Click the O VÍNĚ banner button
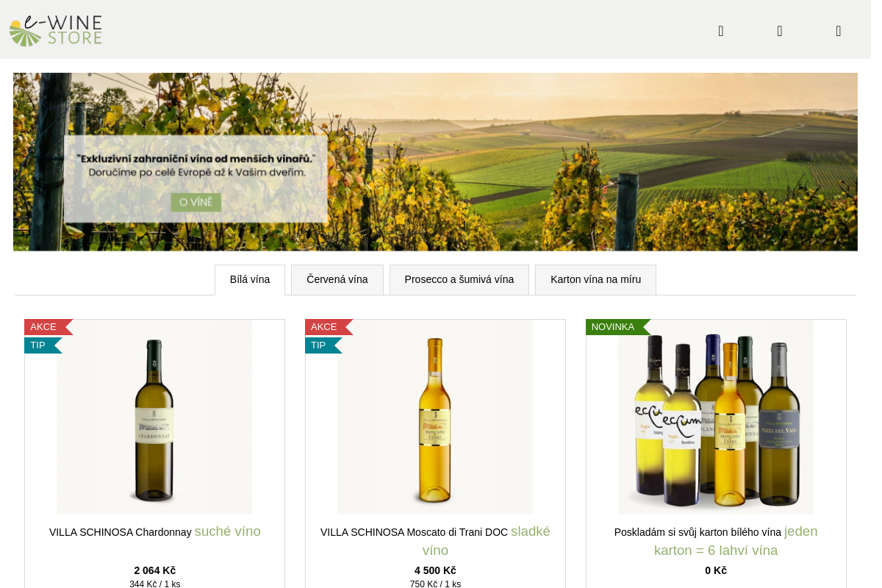 tap(196, 202)
